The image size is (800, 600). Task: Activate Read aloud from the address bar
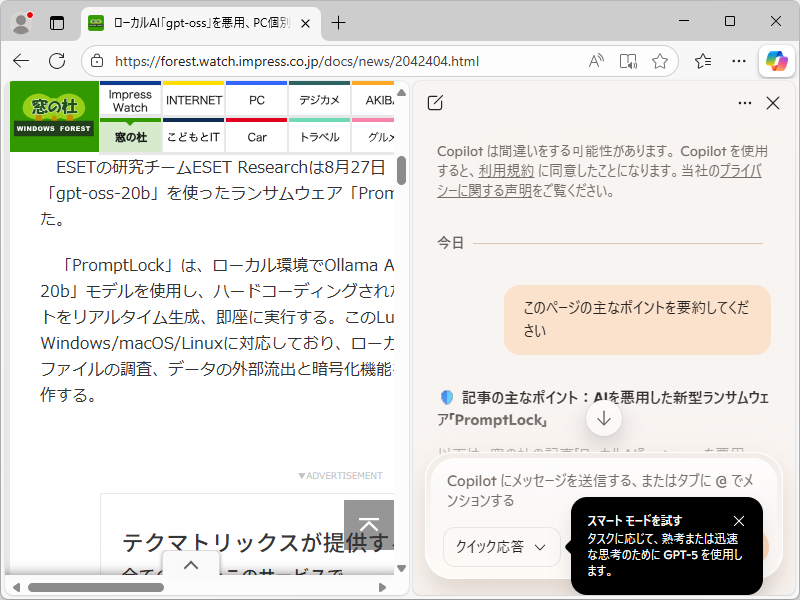(x=596, y=61)
